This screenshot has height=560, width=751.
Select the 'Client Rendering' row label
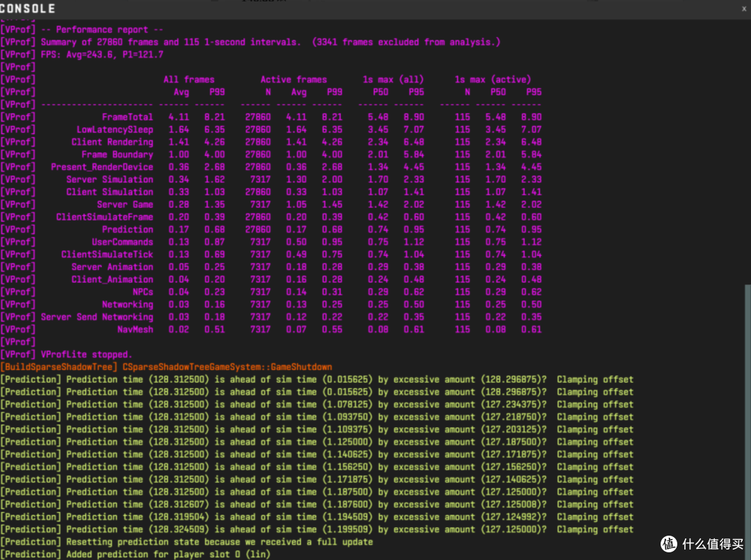tap(112, 142)
